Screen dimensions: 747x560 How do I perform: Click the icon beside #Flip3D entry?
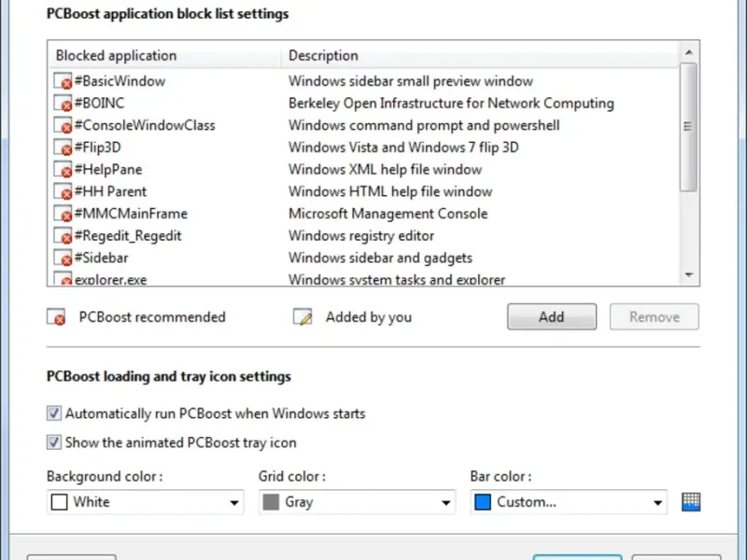[x=63, y=148]
